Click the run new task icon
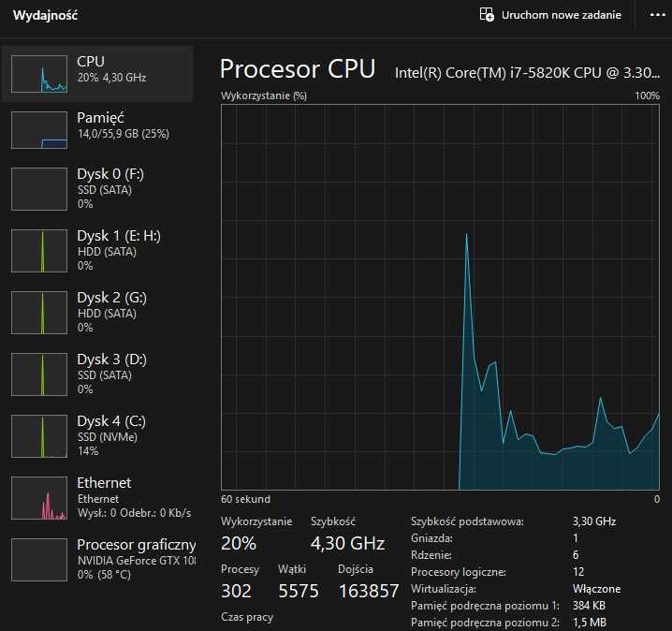The width and height of the screenshot is (672, 631). click(x=487, y=15)
